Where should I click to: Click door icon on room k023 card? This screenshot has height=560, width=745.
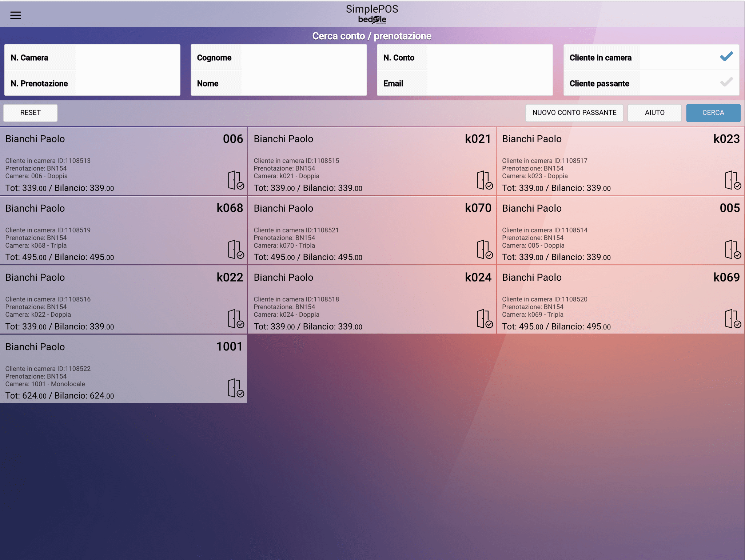tap(733, 180)
